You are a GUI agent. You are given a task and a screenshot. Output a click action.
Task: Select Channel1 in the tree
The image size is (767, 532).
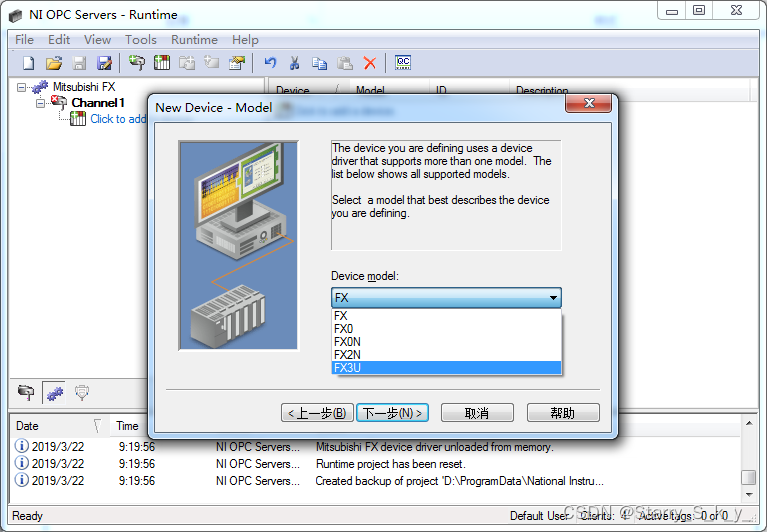tap(98, 103)
